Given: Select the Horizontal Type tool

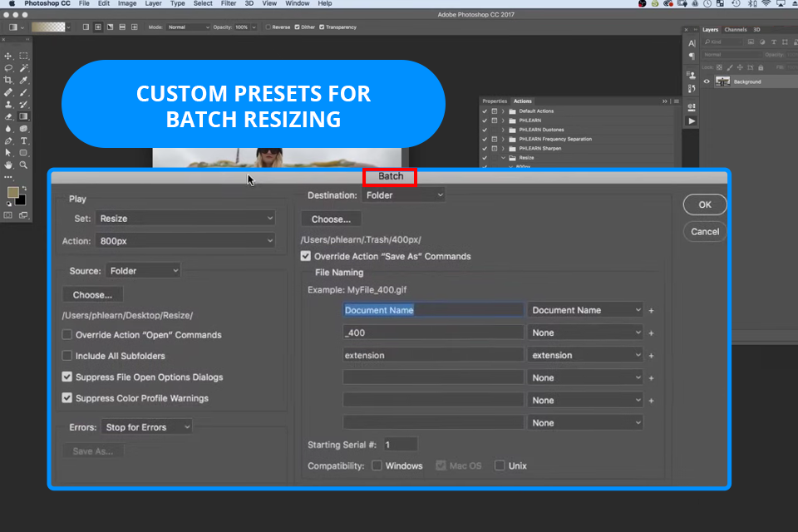Looking at the screenshot, I should [23, 140].
